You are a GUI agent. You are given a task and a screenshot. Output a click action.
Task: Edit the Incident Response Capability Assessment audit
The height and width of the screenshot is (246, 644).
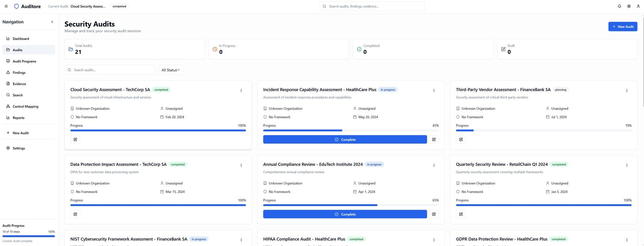pyautogui.click(x=434, y=139)
